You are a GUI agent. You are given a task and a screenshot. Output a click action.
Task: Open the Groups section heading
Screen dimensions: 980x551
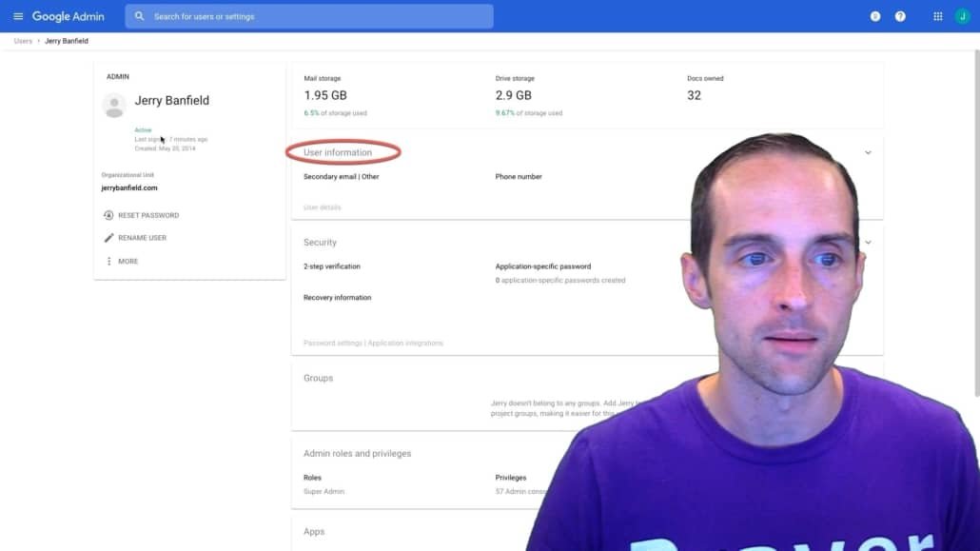click(318, 378)
